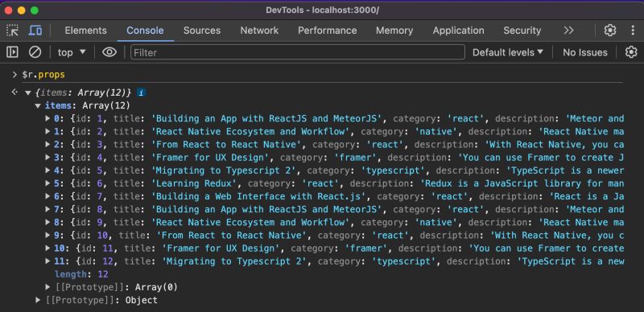
Task: Open the Security tab
Action: click(x=522, y=31)
